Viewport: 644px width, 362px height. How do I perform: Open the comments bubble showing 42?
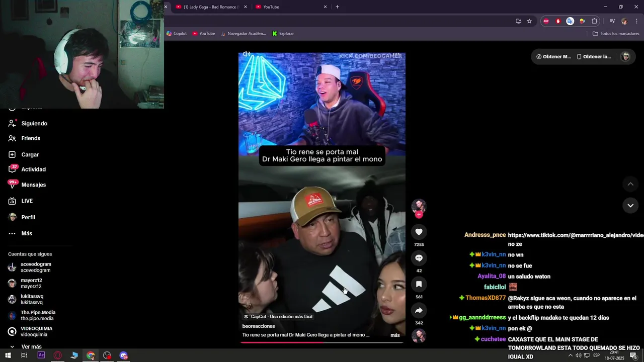coord(419,258)
